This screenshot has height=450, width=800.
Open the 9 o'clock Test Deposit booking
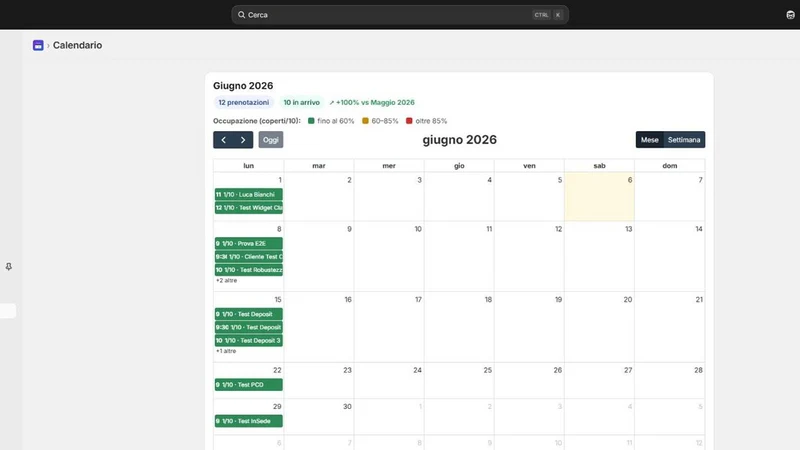(248, 314)
